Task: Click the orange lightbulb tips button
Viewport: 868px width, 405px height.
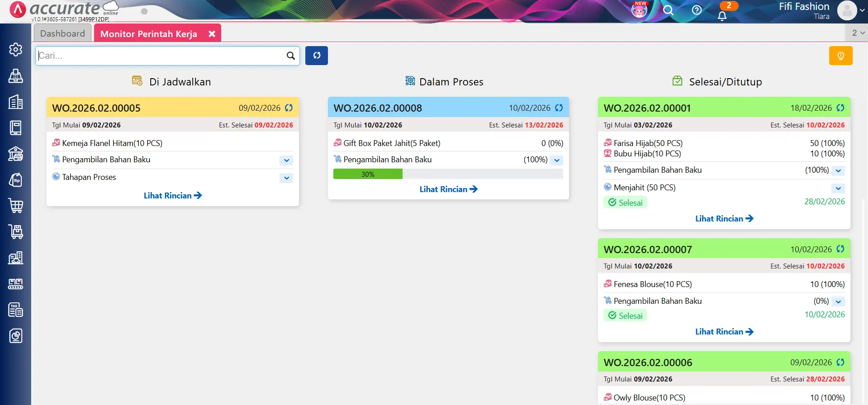Action: [840, 56]
